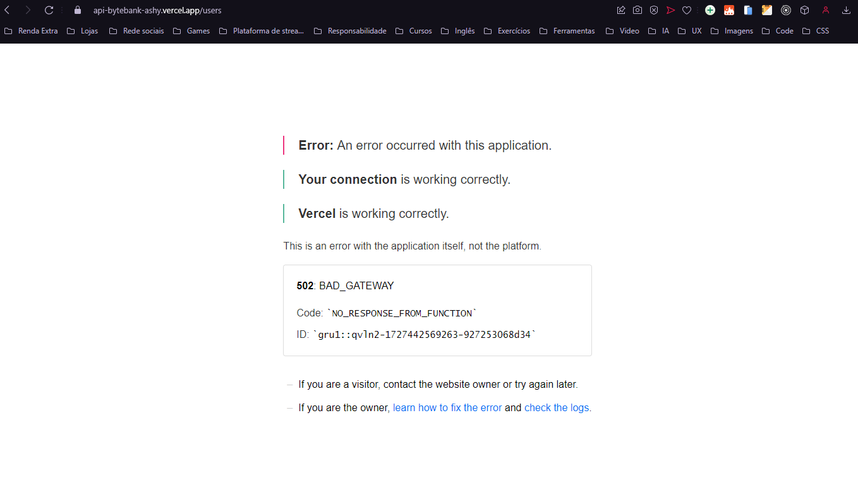Image resolution: width=858 pixels, height=504 pixels.
Task: Click 'Vercel is working correctly' text
Action: 373,213
